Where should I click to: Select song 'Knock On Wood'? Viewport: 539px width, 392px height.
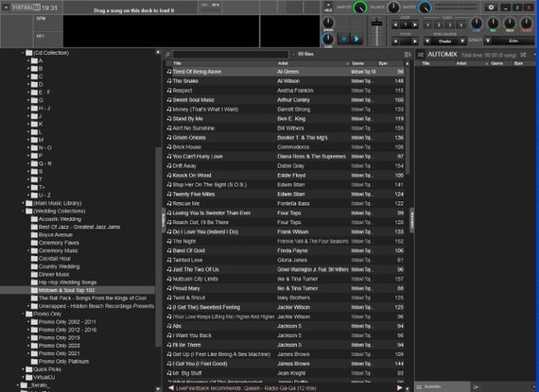click(x=286, y=176)
